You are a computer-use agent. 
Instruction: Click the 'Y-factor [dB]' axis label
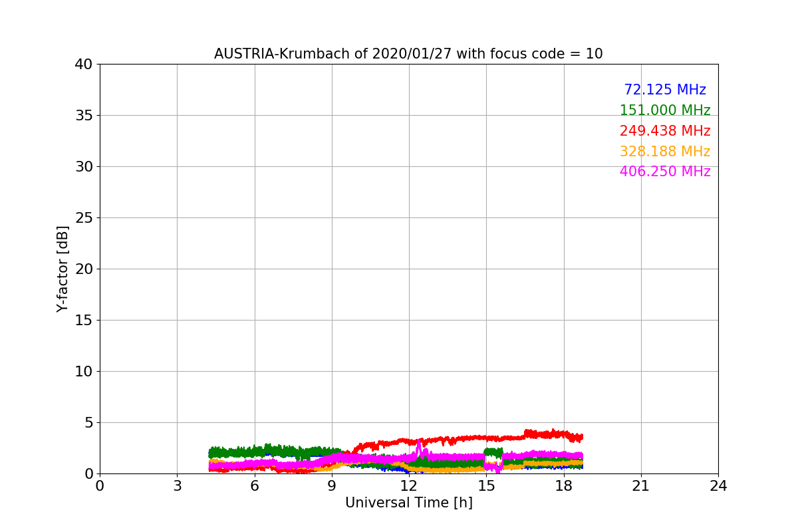(63, 269)
